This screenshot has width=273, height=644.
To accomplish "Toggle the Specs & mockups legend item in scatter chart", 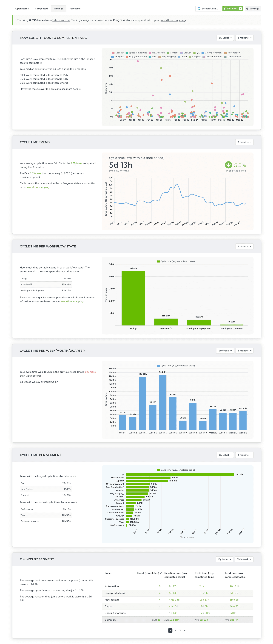I will (x=136, y=53).
